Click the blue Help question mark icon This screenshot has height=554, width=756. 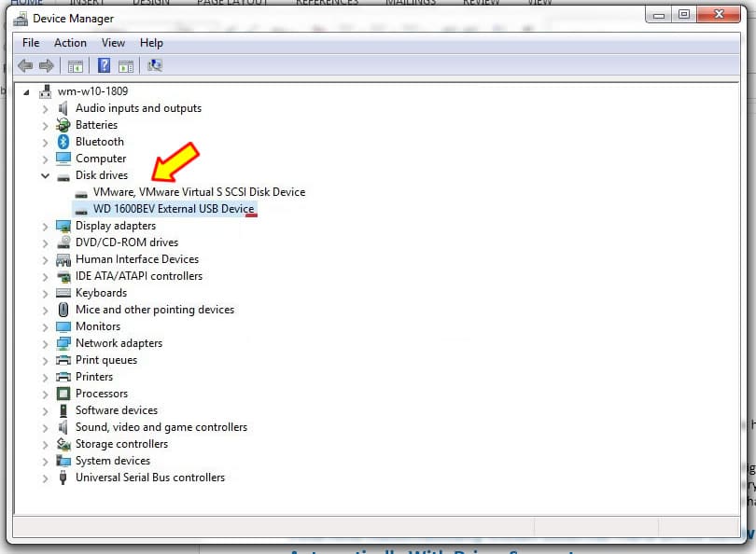[x=105, y=66]
